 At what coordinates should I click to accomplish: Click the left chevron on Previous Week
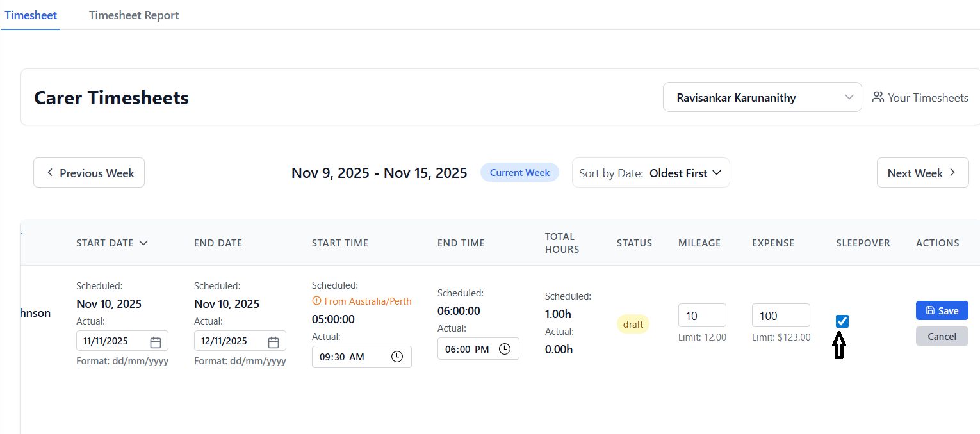pyautogui.click(x=50, y=173)
